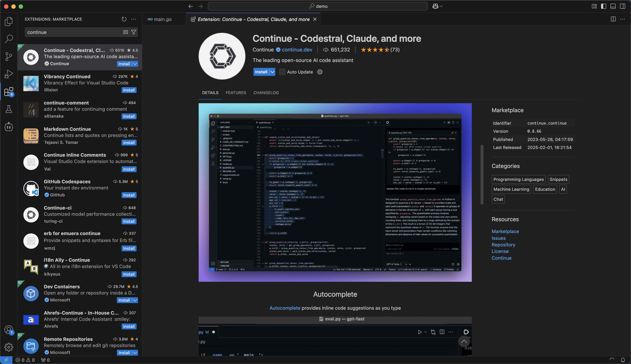Click the extension settings gear icon

[320, 72]
